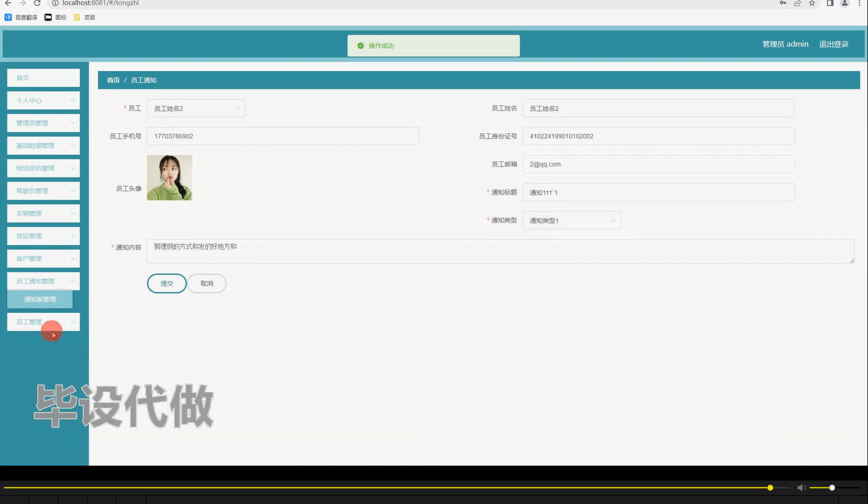Click the 首页 breadcrumb link
868x504 pixels.
click(x=113, y=80)
